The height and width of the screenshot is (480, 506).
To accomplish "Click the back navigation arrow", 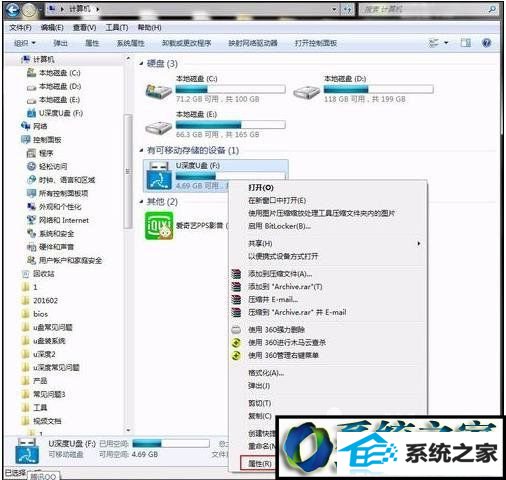I will tap(13, 10).
